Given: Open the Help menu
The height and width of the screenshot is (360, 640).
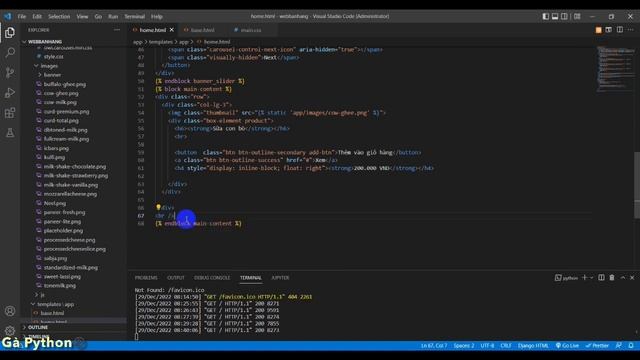Looking at the screenshot, I should click(x=157, y=16).
